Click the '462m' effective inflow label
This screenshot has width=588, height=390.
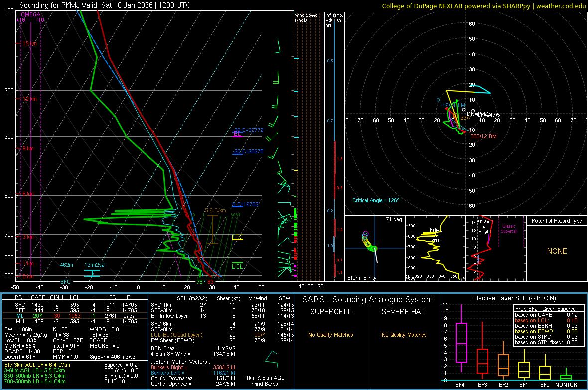point(66,265)
